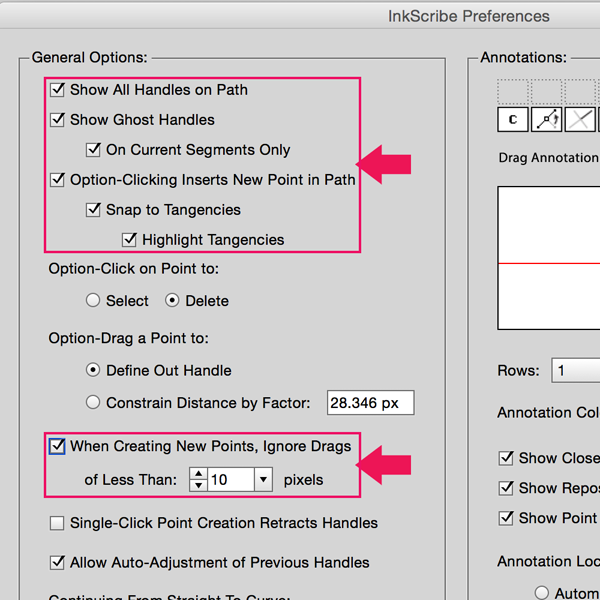Click the empty dotted slot above the C icon

513,91
